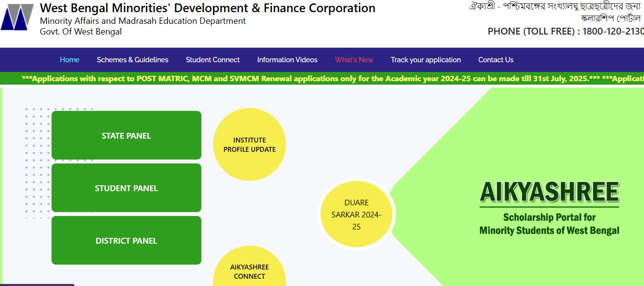
Task: Click Minority Affairs and Madrasah Education Department text
Action: 143,21
